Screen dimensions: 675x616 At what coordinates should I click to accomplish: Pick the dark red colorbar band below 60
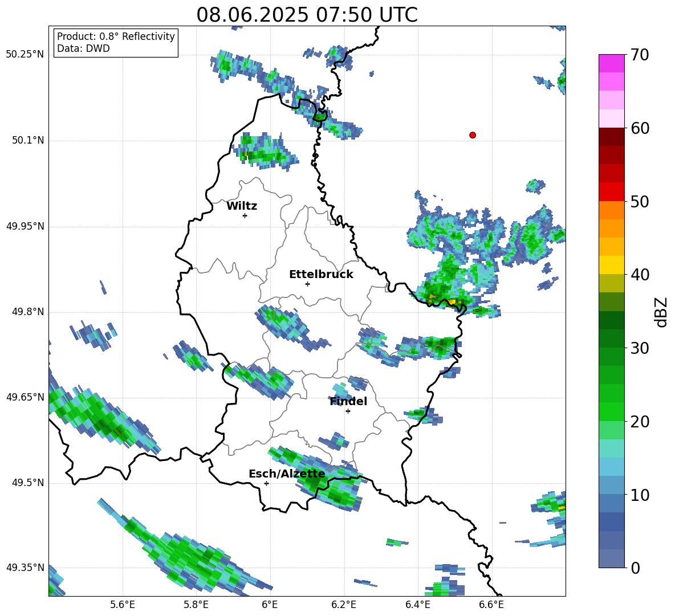pos(611,137)
